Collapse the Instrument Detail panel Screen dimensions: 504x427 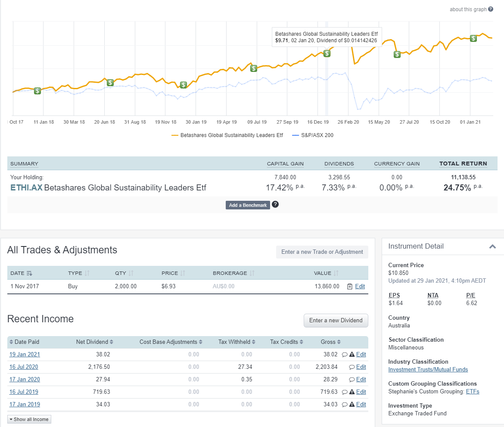point(492,246)
